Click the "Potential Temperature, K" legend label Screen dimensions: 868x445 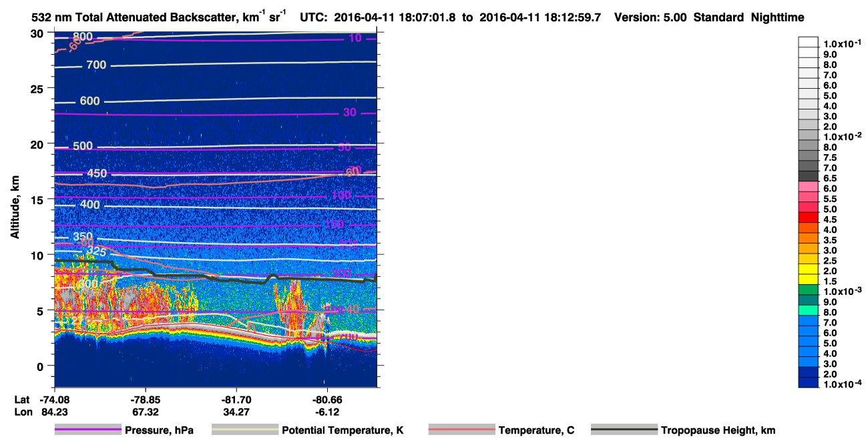[x=343, y=430]
